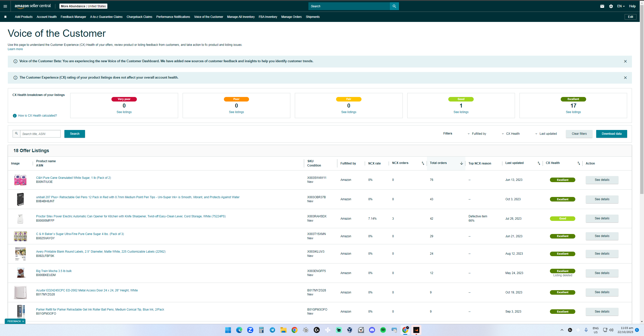Sort table by Last updated column
Screen dimensions: 644x336
tap(539, 163)
